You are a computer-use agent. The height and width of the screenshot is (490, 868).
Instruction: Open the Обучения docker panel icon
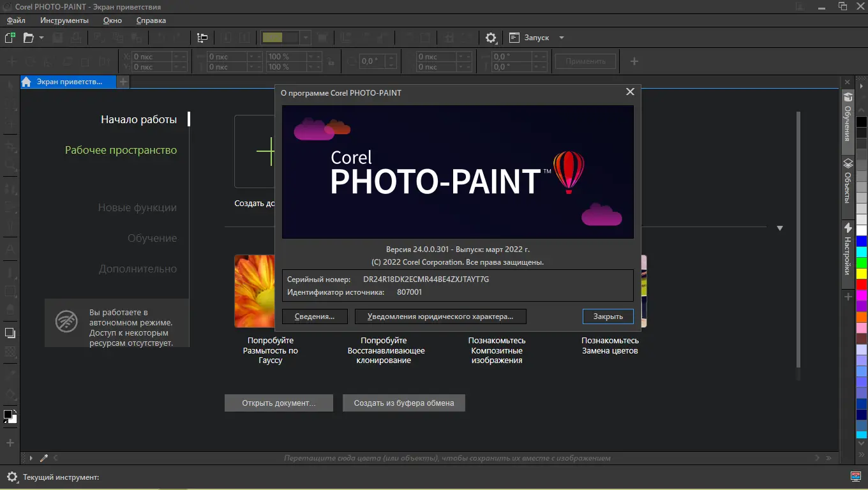tap(848, 97)
